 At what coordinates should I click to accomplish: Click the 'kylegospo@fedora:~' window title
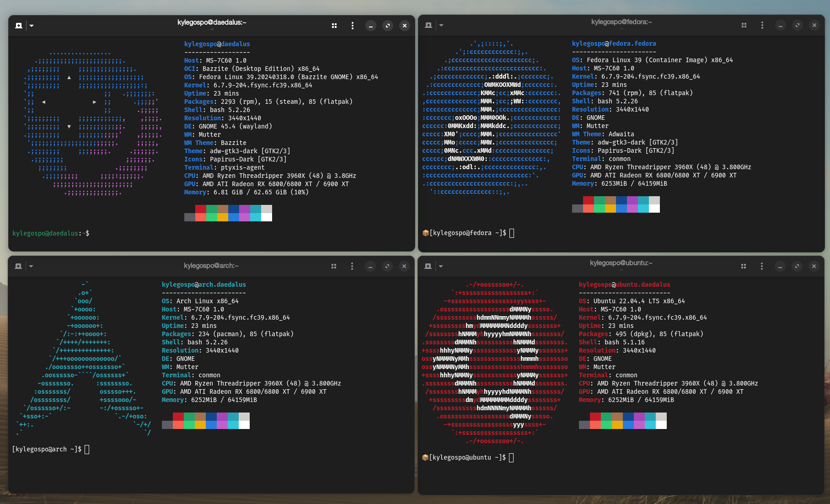click(x=621, y=22)
